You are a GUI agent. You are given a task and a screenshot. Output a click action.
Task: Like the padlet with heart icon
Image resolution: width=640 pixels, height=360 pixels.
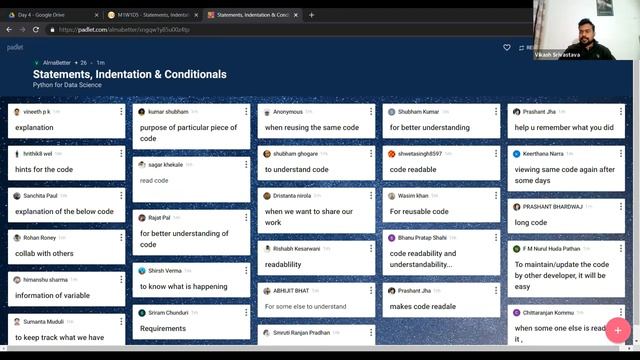(507, 47)
